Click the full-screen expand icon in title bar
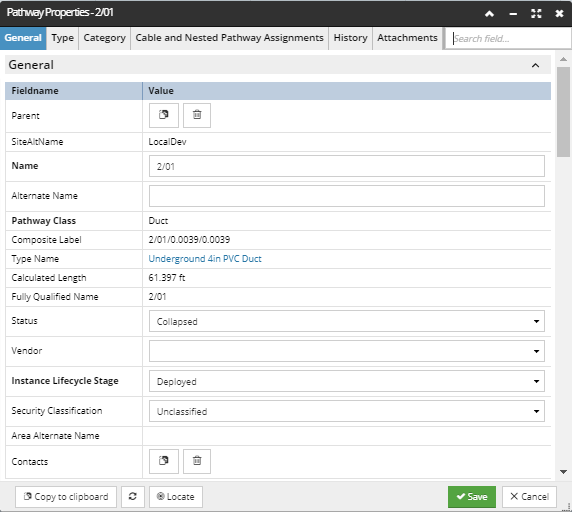The height and width of the screenshot is (512, 572). 536,14
